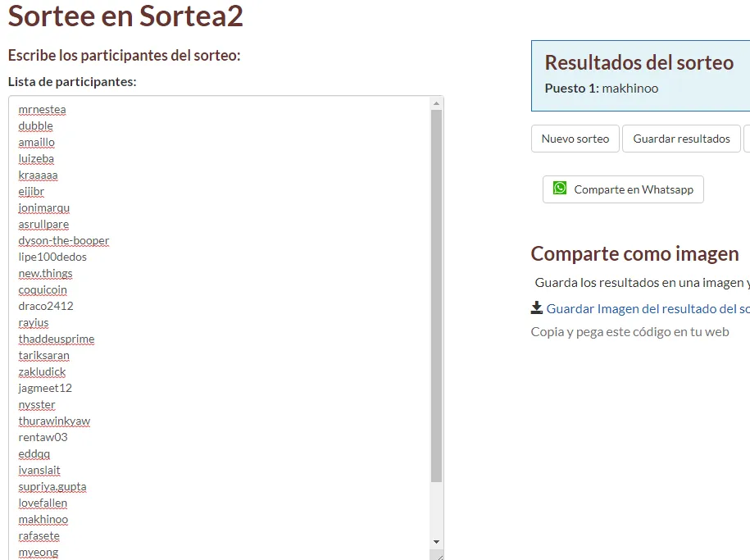Click on participant rafasete
The width and height of the screenshot is (750, 560).
pyautogui.click(x=39, y=535)
